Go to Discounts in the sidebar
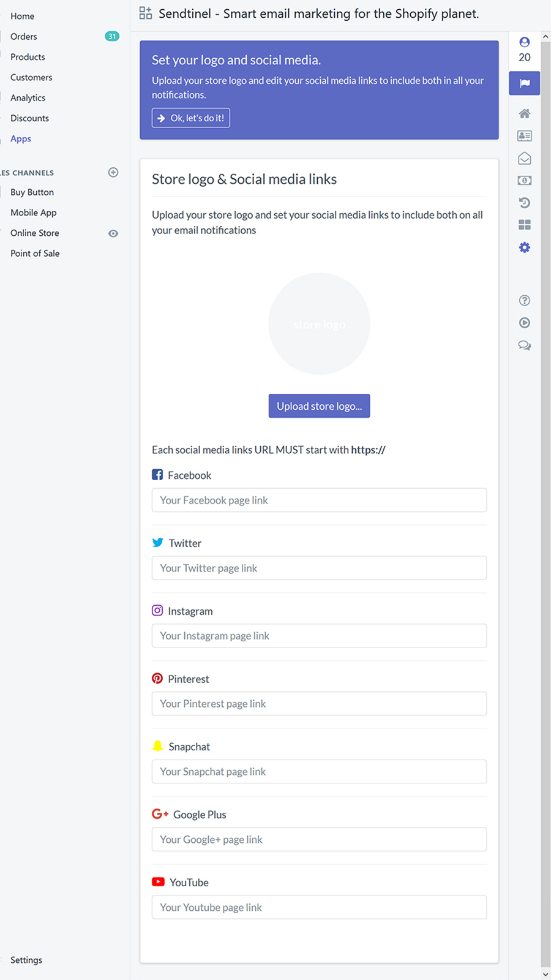Viewport: 551px width, 980px height. (29, 118)
